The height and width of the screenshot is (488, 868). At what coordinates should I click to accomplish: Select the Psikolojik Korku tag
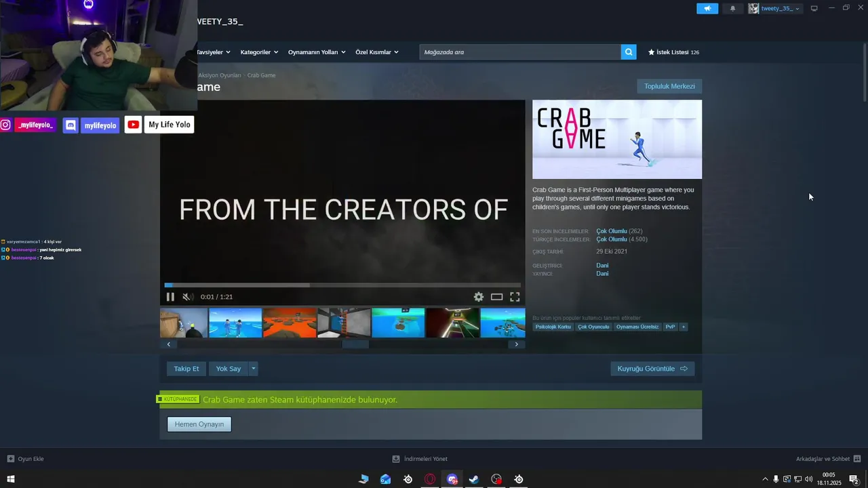pos(553,327)
